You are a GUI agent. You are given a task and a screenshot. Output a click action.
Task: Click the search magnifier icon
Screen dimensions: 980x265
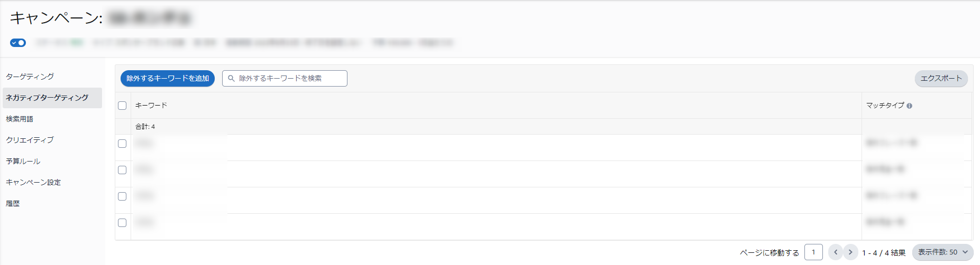point(231,78)
